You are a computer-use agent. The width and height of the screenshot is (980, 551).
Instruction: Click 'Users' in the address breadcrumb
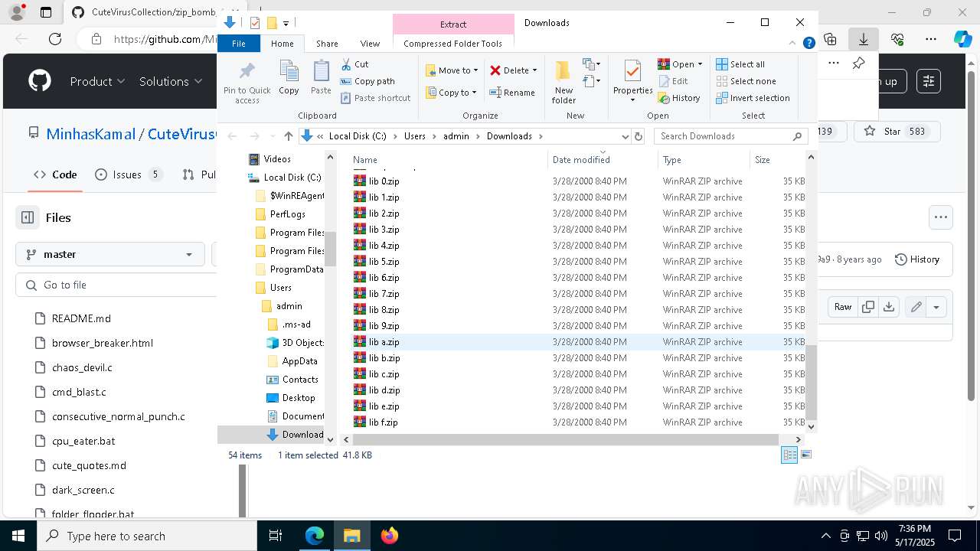coord(414,136)
